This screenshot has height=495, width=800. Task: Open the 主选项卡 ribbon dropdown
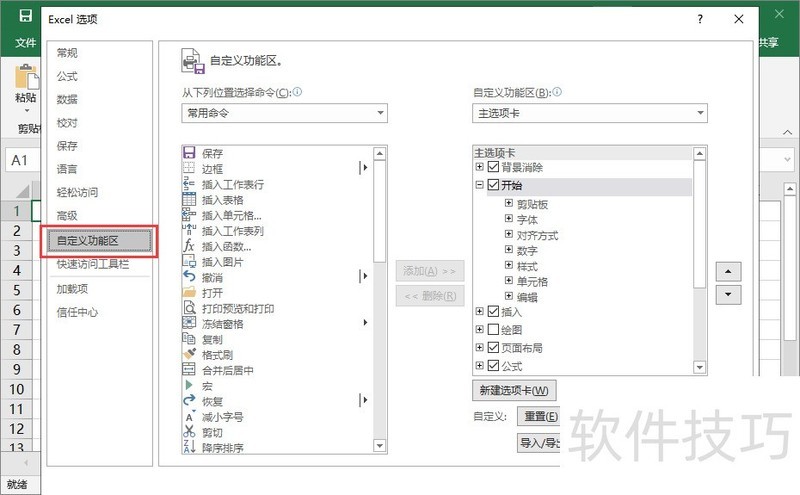tap(589, 113)
